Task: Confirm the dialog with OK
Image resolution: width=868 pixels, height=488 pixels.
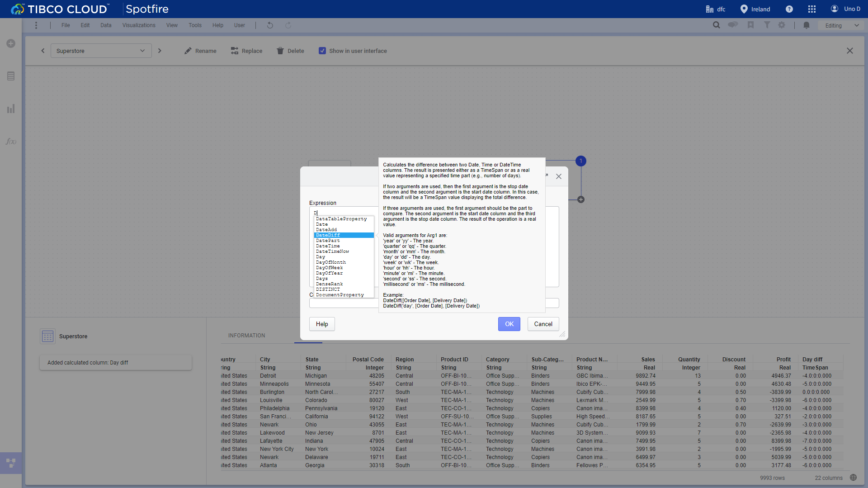Action: click(x=509, y=324)
